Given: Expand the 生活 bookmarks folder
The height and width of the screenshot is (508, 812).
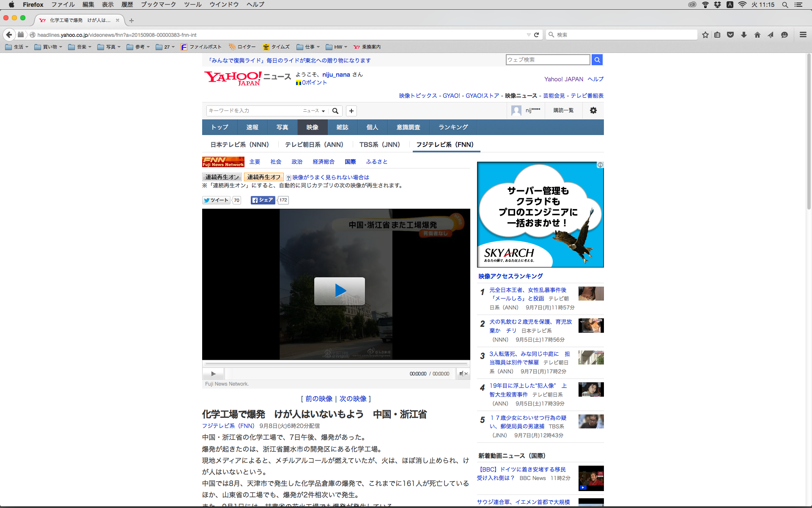Looking at the screenshot, I should [17, 47].
